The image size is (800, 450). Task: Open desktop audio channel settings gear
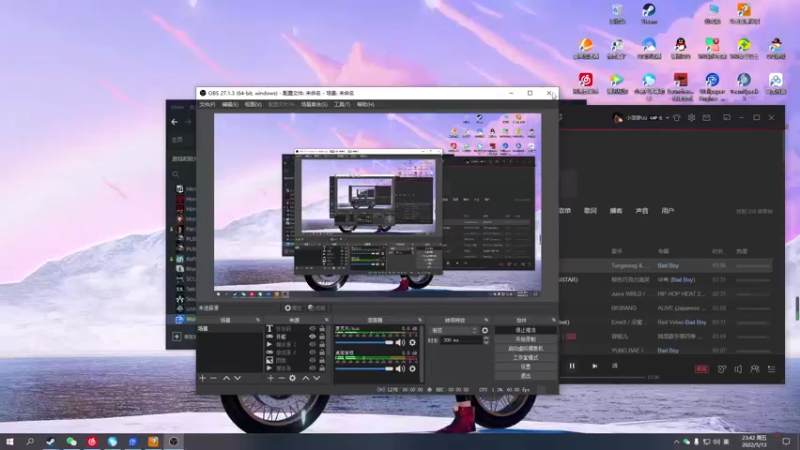(x=412, y=368)
